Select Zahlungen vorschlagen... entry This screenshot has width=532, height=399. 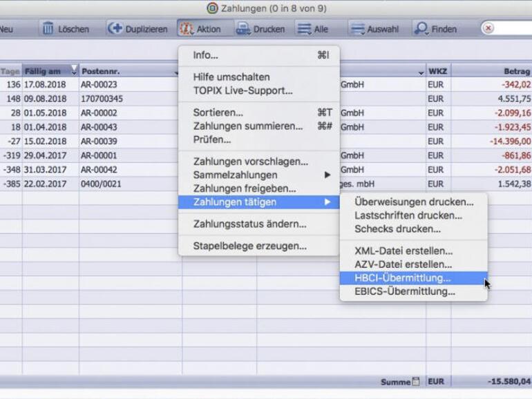pos(259,162)
